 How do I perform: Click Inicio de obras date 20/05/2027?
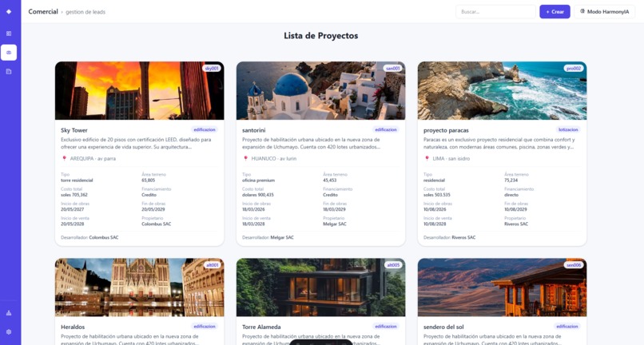click(72, 209)
